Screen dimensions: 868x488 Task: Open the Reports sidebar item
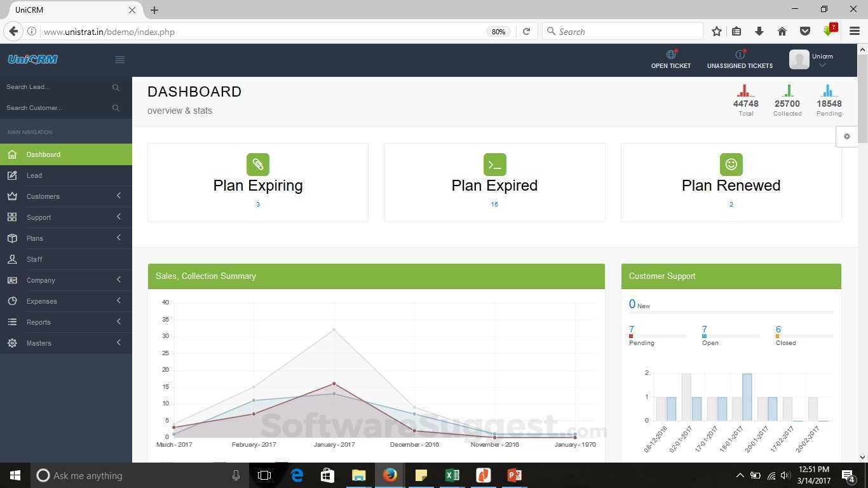pyautogui.click(x=39, y=322)
